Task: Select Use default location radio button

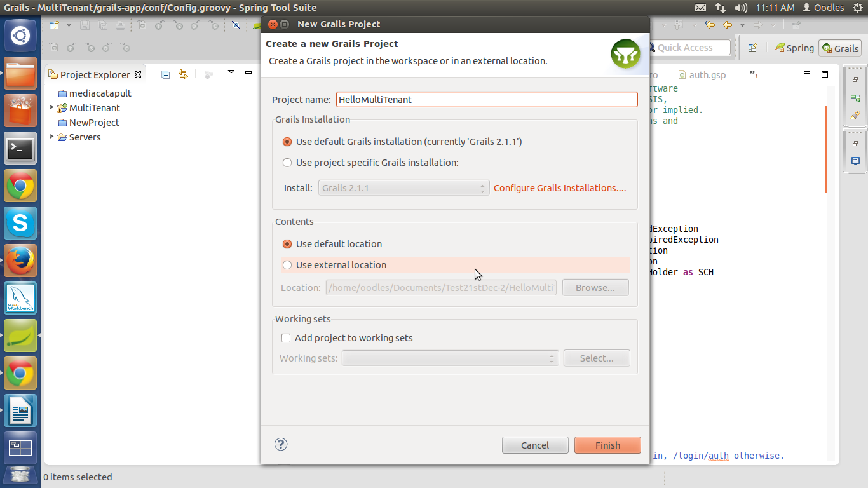Action: pos(287,244)
